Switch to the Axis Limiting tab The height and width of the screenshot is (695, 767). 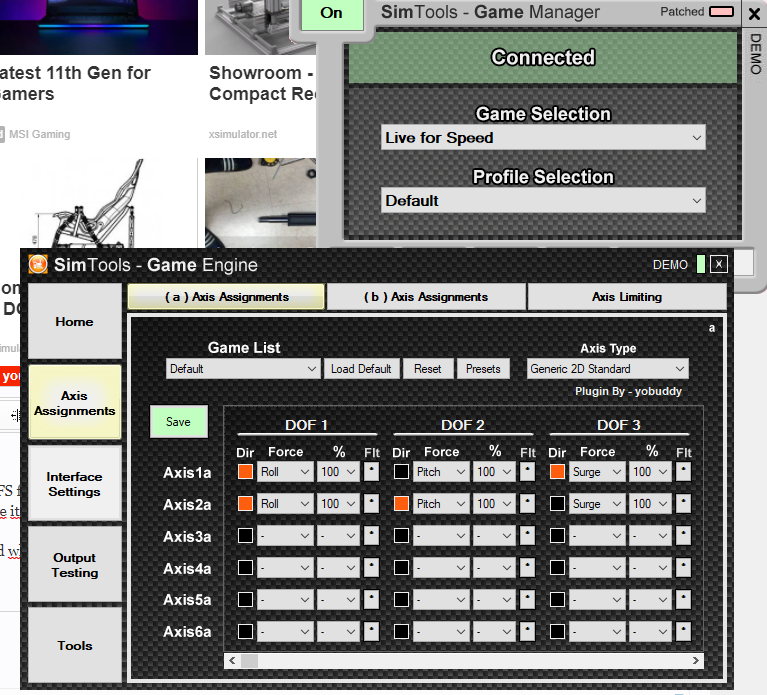[x=627, y=297]
